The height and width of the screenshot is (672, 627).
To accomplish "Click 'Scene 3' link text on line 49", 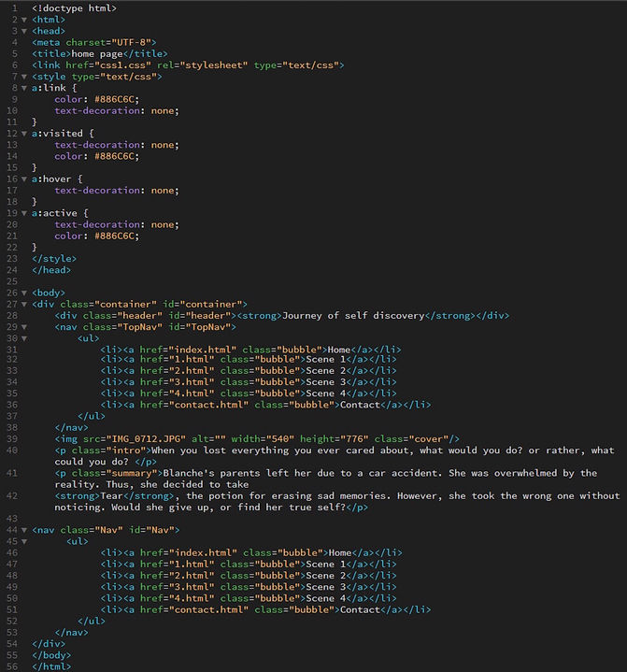I will pyautogui.click(x=326, y=587).
